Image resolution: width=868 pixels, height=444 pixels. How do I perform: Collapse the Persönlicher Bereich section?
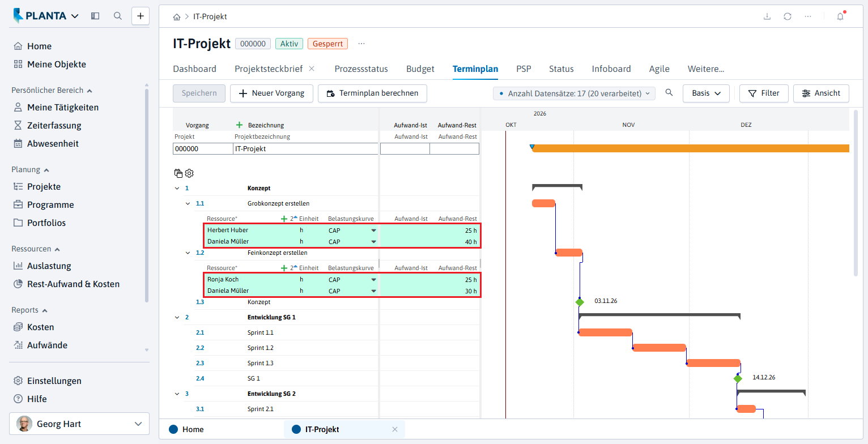(90, 91)
